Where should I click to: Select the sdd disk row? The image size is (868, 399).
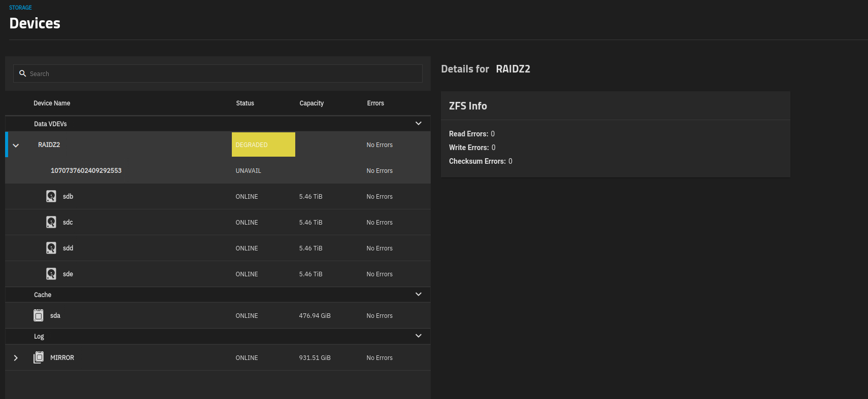click(218, 248)
